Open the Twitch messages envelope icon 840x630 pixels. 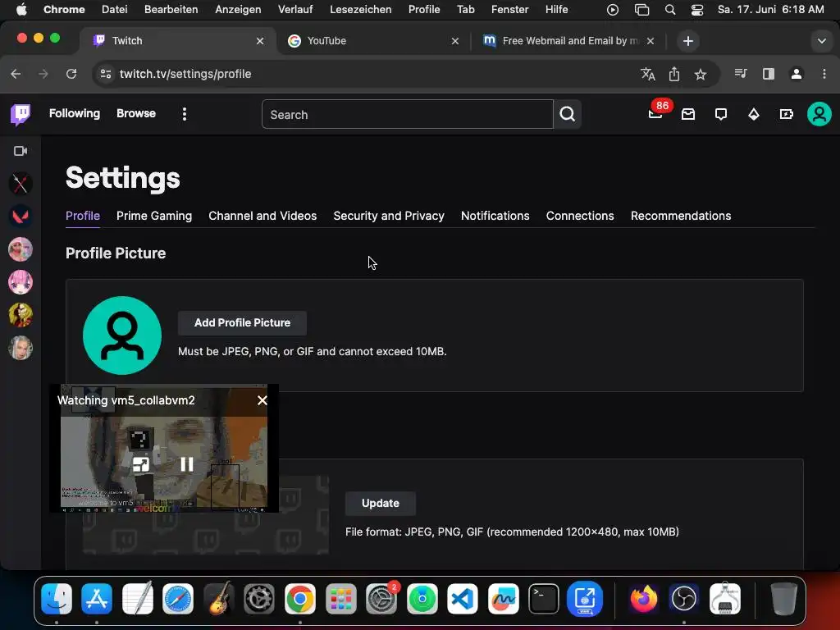[x=688, y=114]
